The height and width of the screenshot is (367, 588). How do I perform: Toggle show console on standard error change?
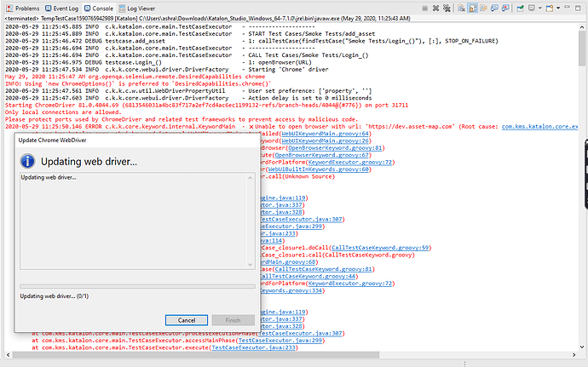(x=505, y=9)
